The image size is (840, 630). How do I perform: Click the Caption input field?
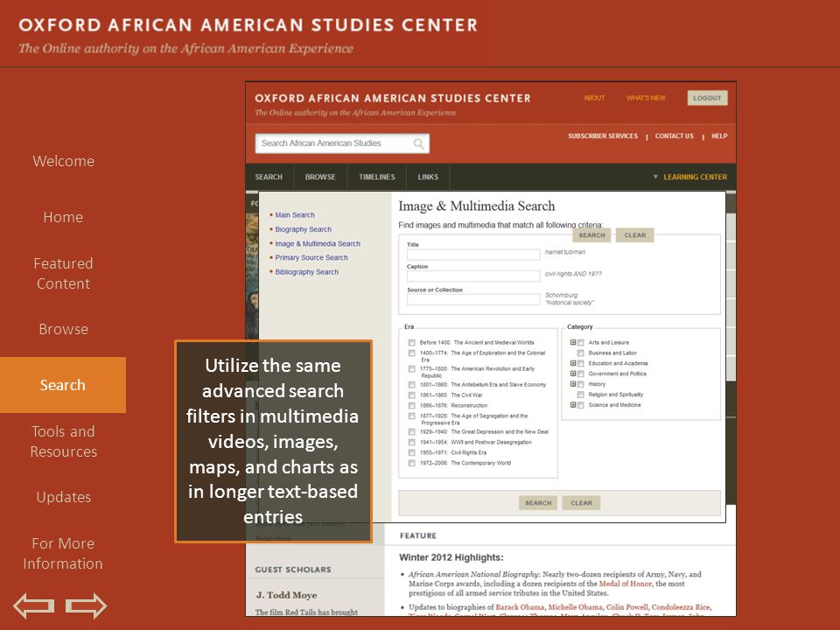click(x=473, y=276)
